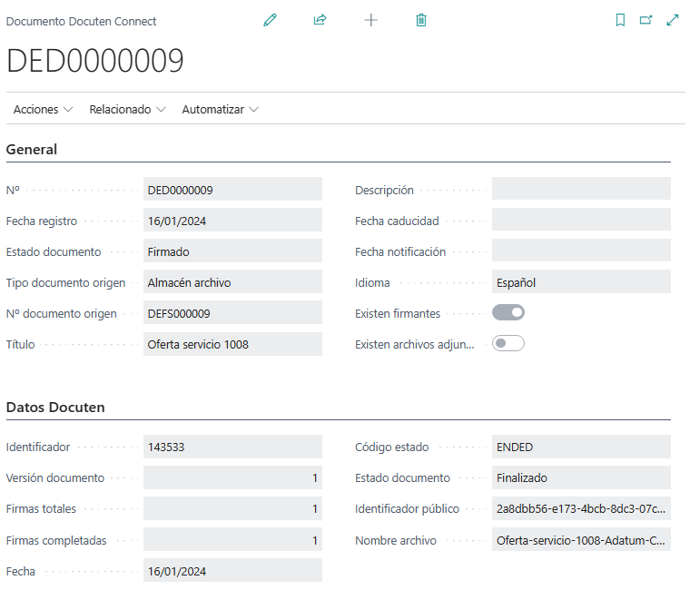Click the pencil edit icon
The width and height of the screenshot is (700, 590).
click(270, 20)
